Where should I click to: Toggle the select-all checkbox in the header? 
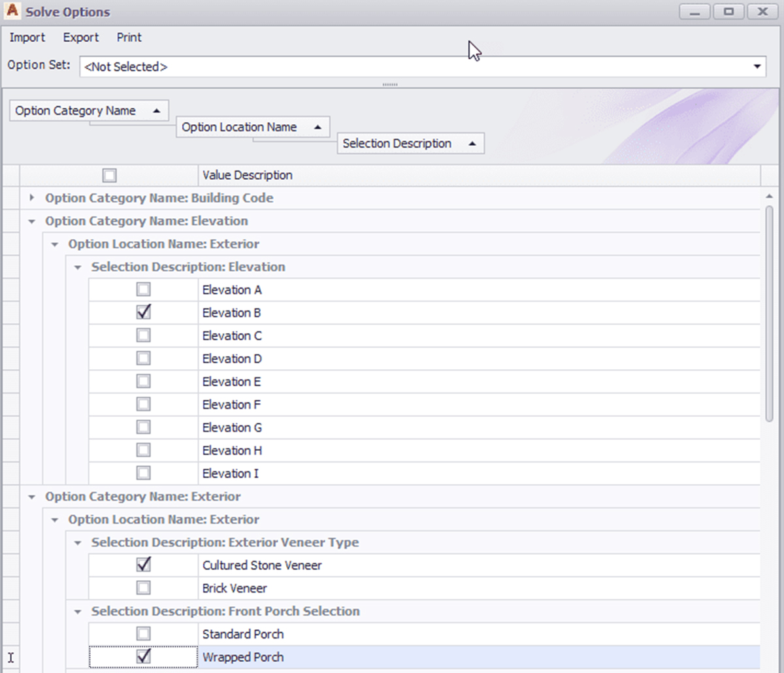[x=109, y=175]
